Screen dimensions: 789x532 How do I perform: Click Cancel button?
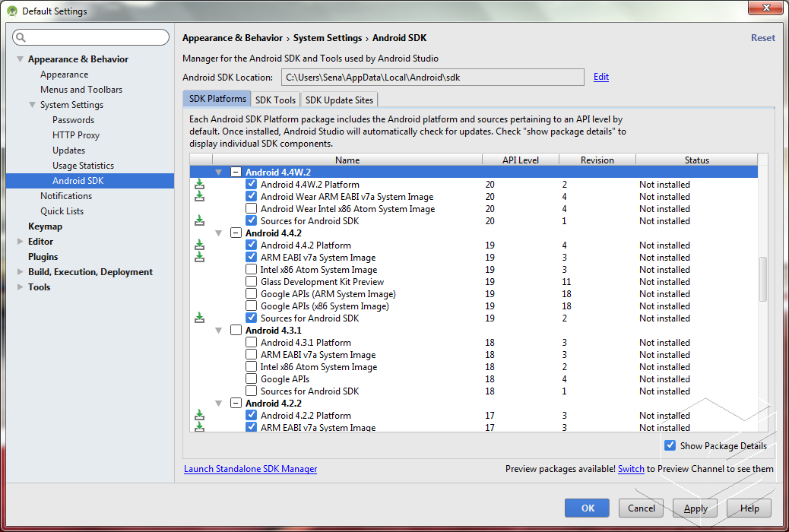click(x=641, y=508)
